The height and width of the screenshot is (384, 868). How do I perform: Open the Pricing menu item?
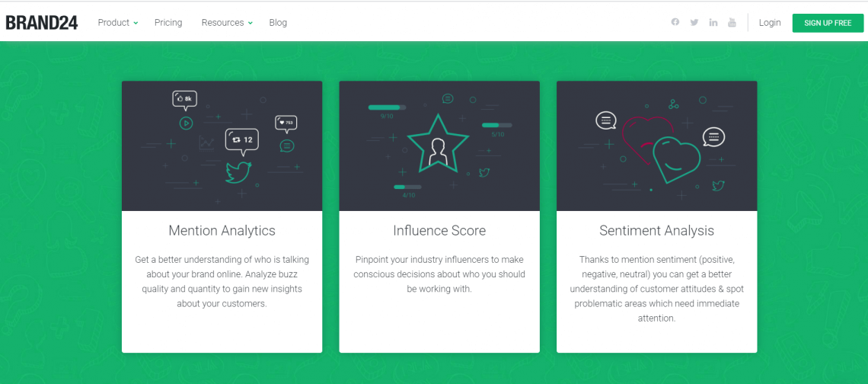168,23
